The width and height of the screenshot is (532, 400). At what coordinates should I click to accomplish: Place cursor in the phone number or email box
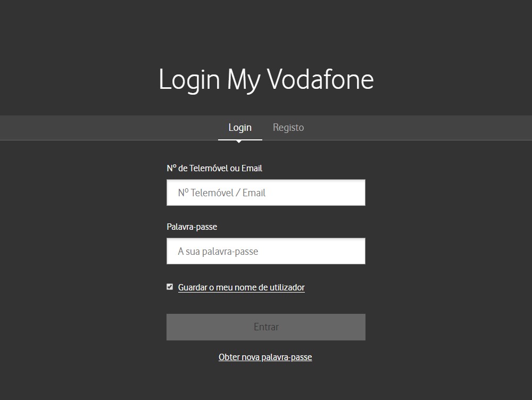266,193
